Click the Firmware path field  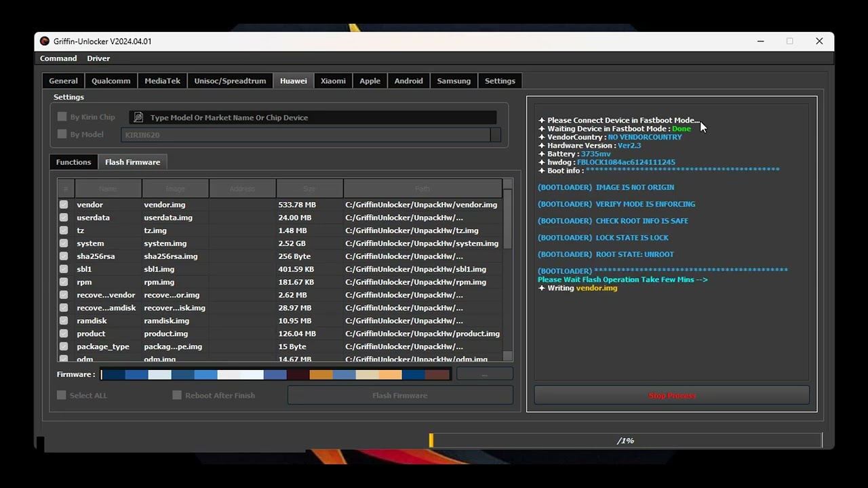pyautogui.click(x=275, y=374)
